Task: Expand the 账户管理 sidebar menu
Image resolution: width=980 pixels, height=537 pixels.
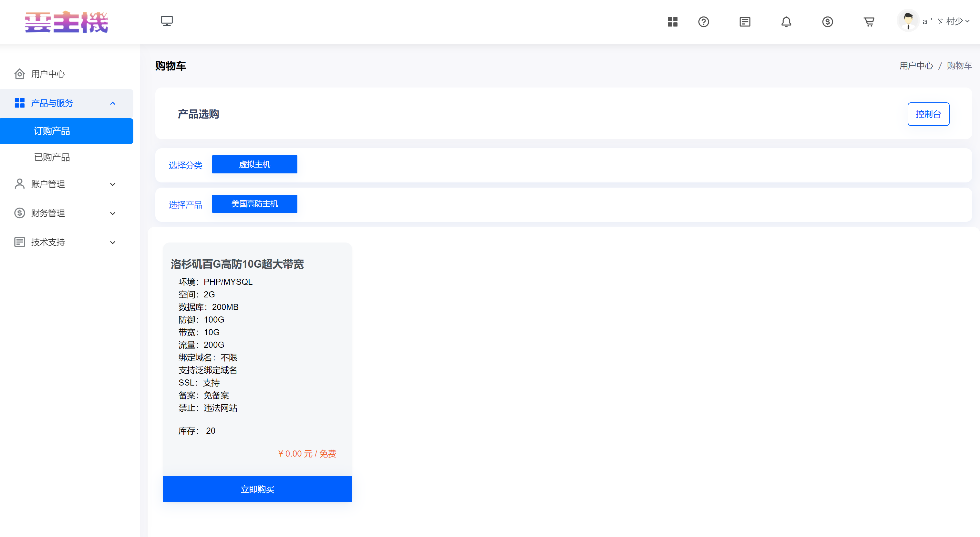Action: coord(67,184)
